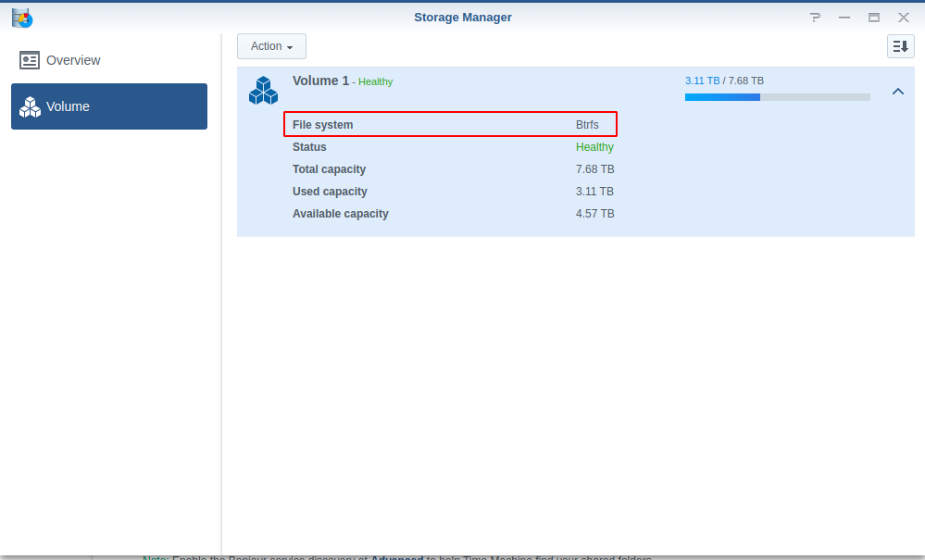Click the Storage Manager title text
925x560 pixels.
tap(463, 17)
